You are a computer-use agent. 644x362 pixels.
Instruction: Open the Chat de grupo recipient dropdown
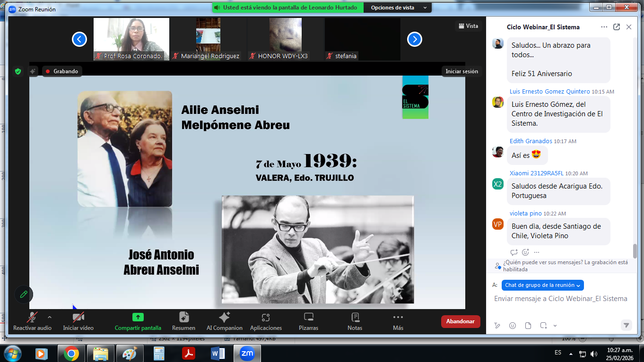point(542,285)
